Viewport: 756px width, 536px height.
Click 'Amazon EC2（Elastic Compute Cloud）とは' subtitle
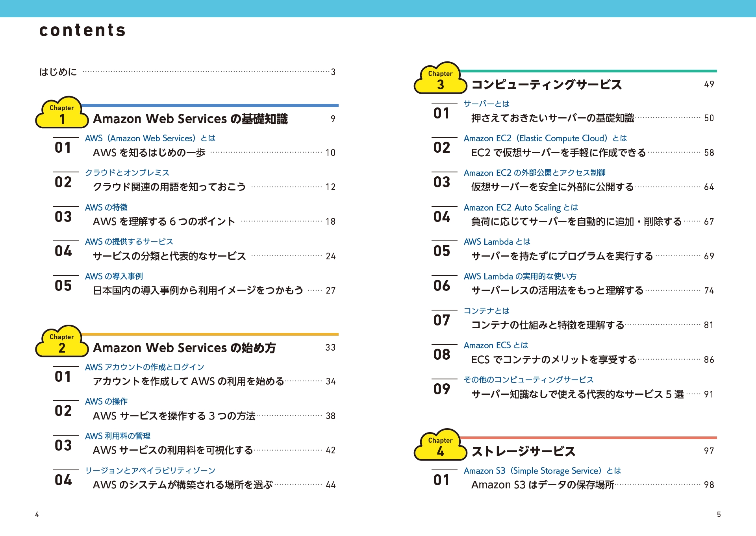[x=545, y=138]
